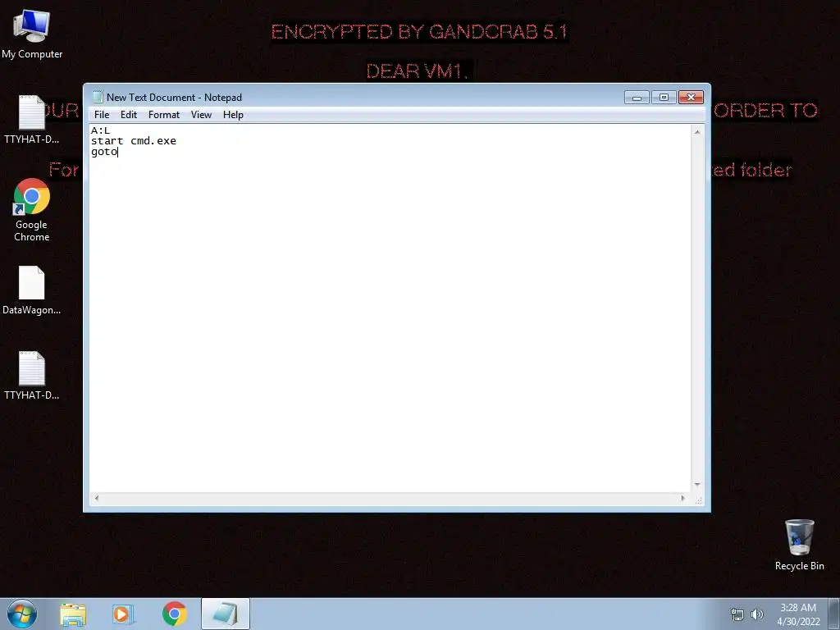Open Chrome from the taskbar
The height and width of the screenshot is (630, 840).
(174, 614)
